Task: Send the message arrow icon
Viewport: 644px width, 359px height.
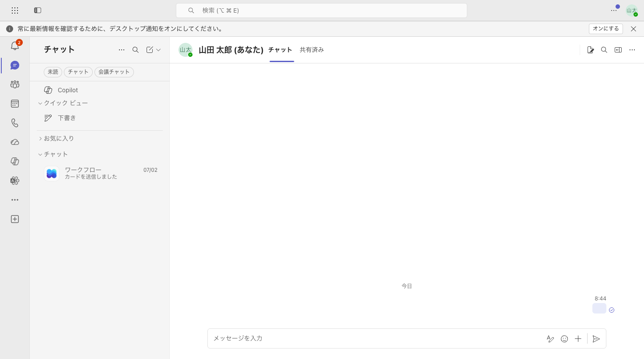Action: [596, 338]
